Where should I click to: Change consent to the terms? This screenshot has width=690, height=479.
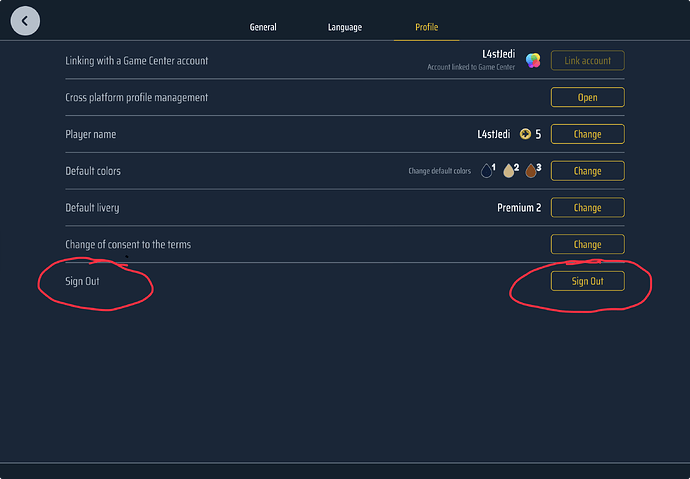587,244
